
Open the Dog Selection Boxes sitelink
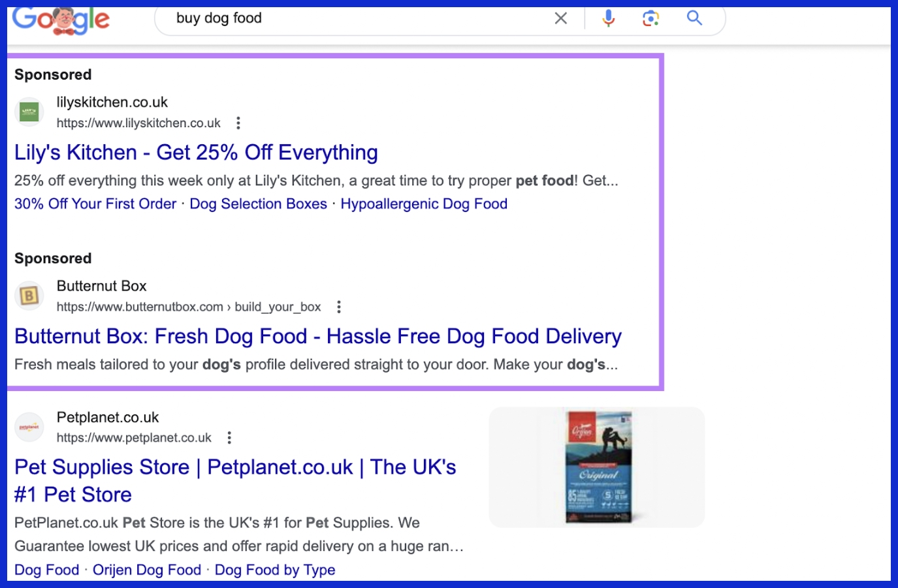(257, 204)
